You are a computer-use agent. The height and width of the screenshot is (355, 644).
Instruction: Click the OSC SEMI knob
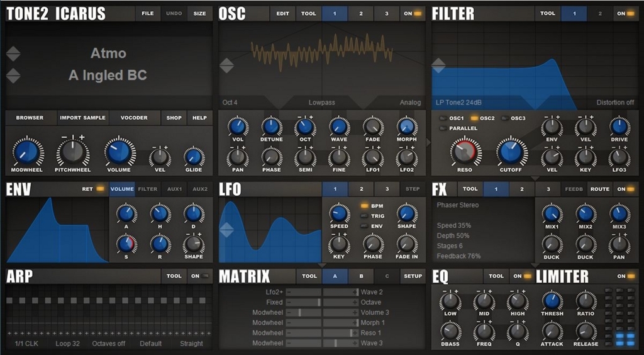[x=305, y=157]
